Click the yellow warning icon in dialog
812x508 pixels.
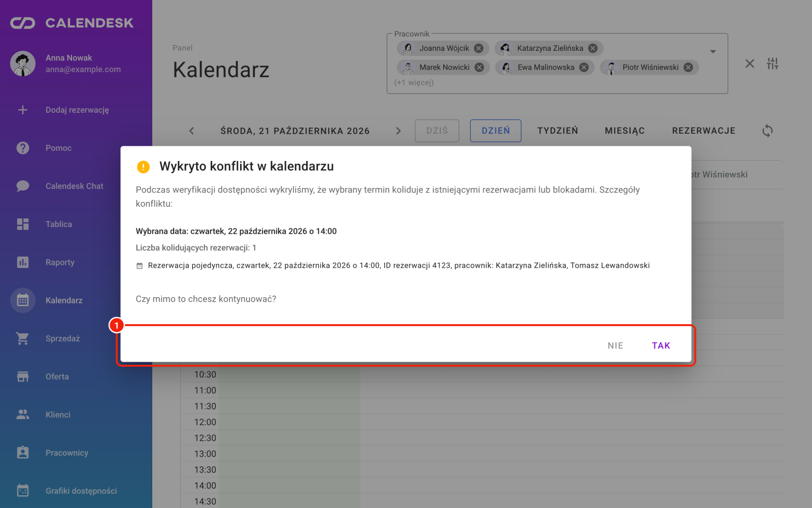[x=143, y=167]
